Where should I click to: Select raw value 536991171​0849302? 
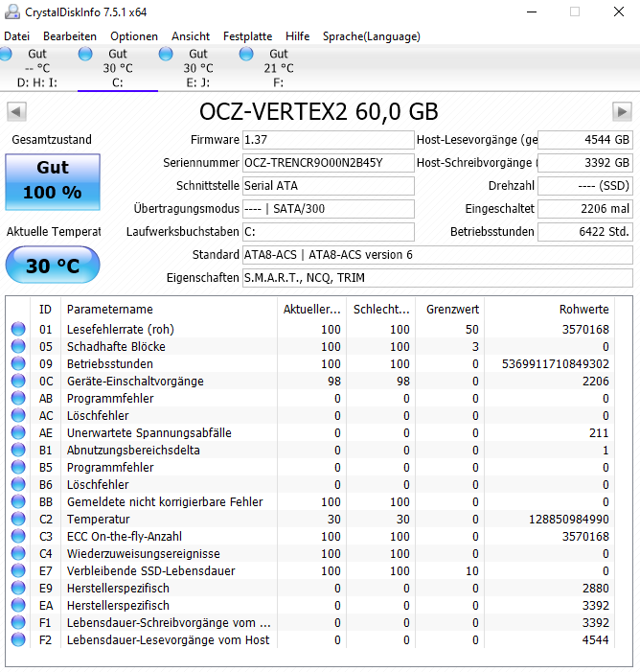coord(555,364)
